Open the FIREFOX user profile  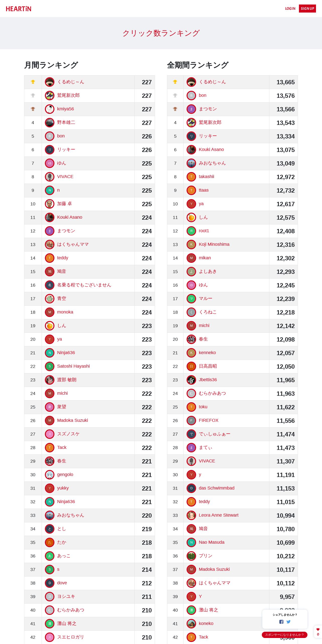click(x=208, y=420)
